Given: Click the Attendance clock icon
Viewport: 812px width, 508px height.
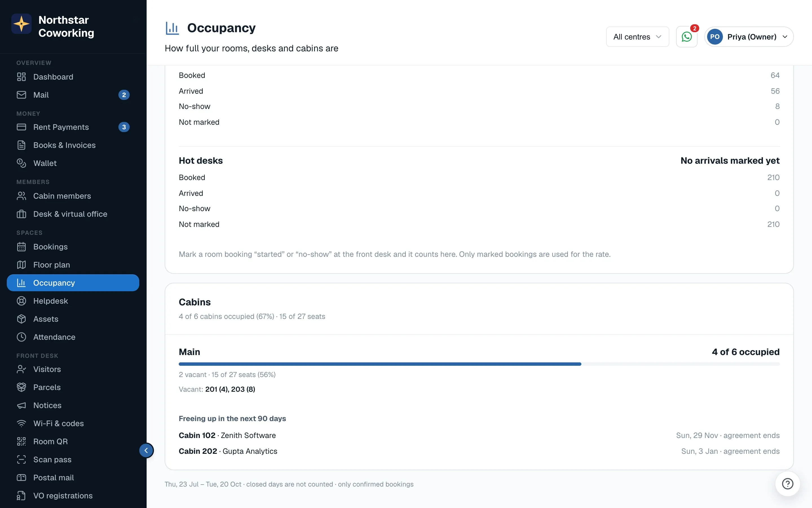Looking at the screenshot, I should pos(21,337).
